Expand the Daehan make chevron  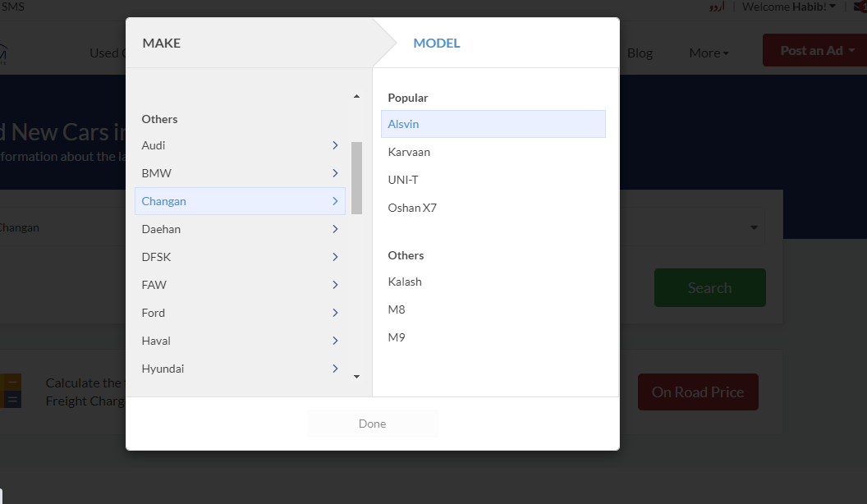pyautogui.click(x=335, y=229)
